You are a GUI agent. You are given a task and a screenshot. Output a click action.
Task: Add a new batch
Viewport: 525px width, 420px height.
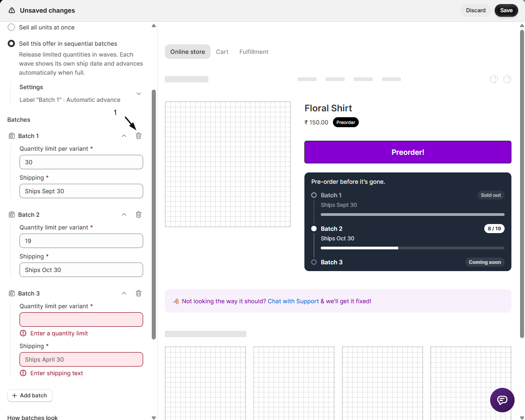(x=30, y=395)
